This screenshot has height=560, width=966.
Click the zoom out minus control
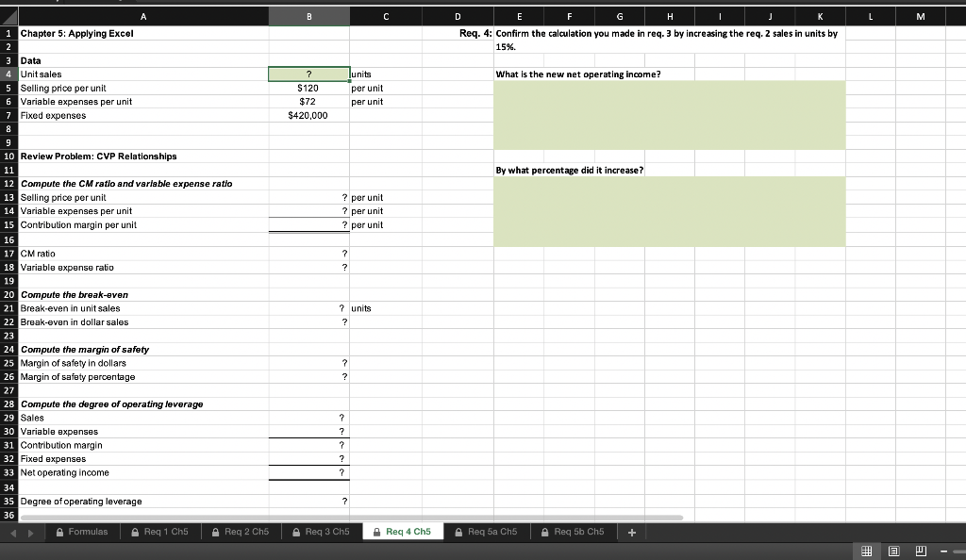pyautogui.click(x=945, y=551)
